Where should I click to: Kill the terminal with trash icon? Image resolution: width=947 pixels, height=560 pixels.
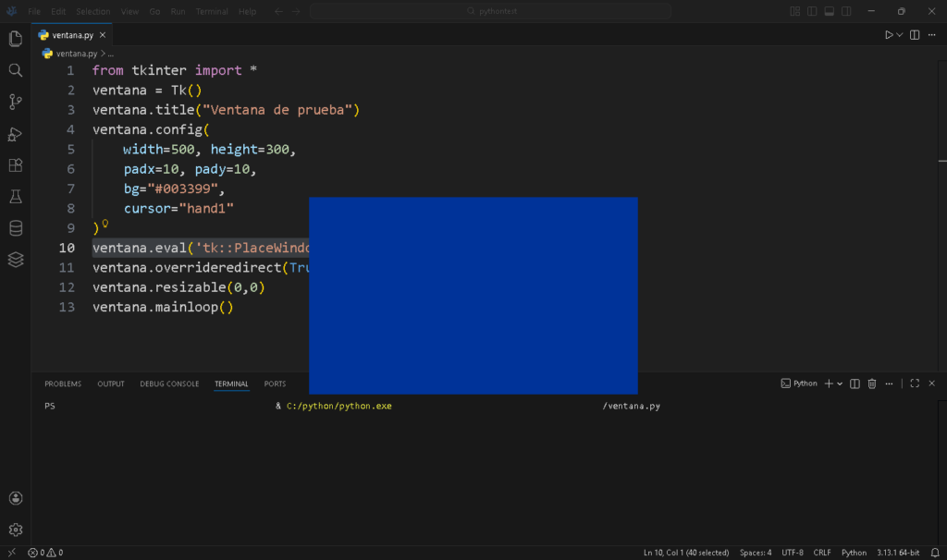871,383
